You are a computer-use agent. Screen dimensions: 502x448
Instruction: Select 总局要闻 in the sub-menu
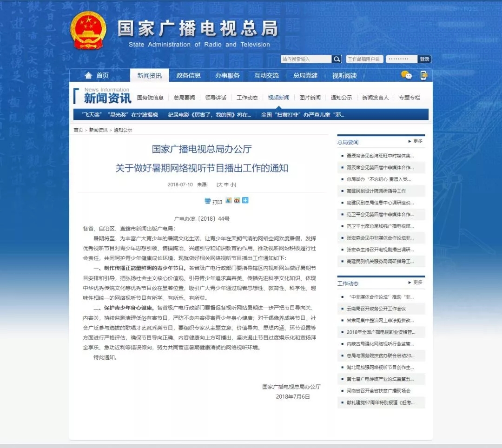(184, 98)
